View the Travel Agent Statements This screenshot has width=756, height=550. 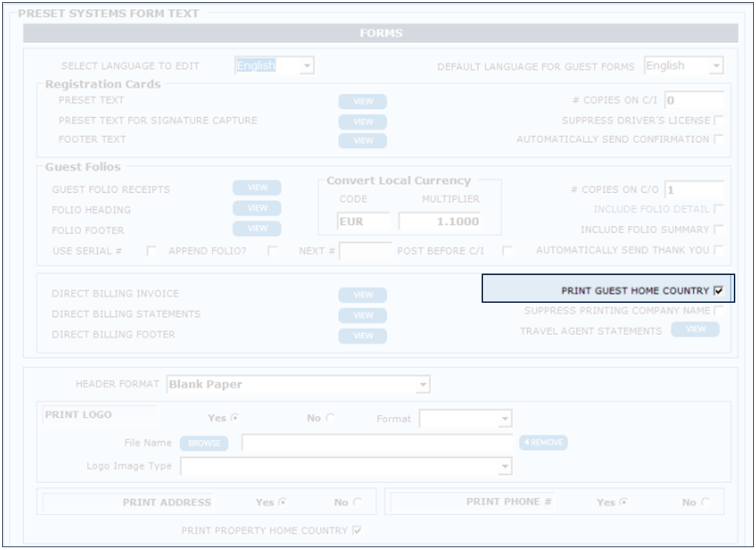point(695,329)
